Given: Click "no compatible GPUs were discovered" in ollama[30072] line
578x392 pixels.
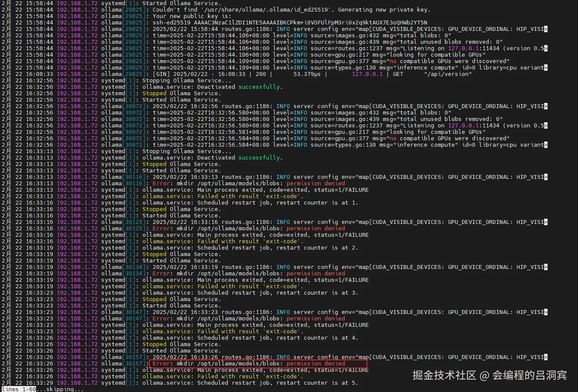Looking at the screenshot, I should pos(448,138).
